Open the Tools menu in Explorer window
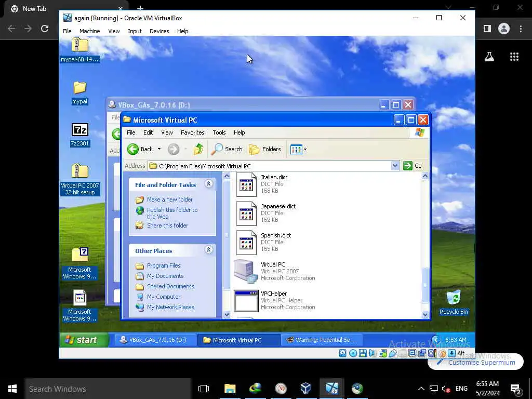 pyautogui.click(x=219, y=132)
